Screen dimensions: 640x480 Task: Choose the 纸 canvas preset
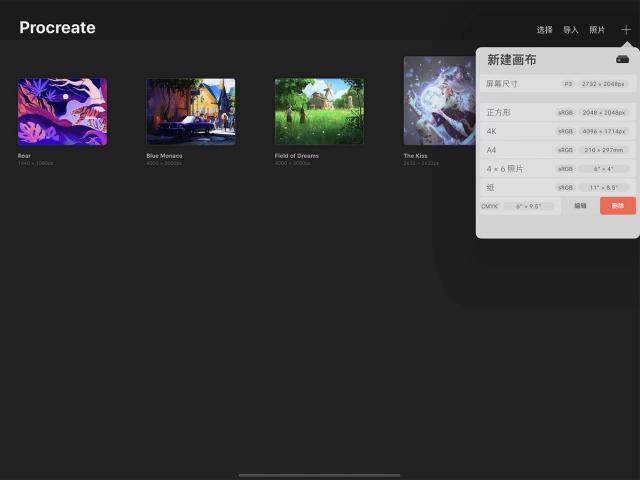click(557, 187)
